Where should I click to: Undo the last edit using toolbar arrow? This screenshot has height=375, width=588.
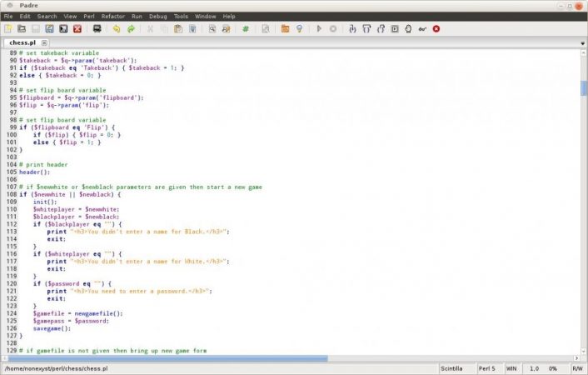[117, 28]
